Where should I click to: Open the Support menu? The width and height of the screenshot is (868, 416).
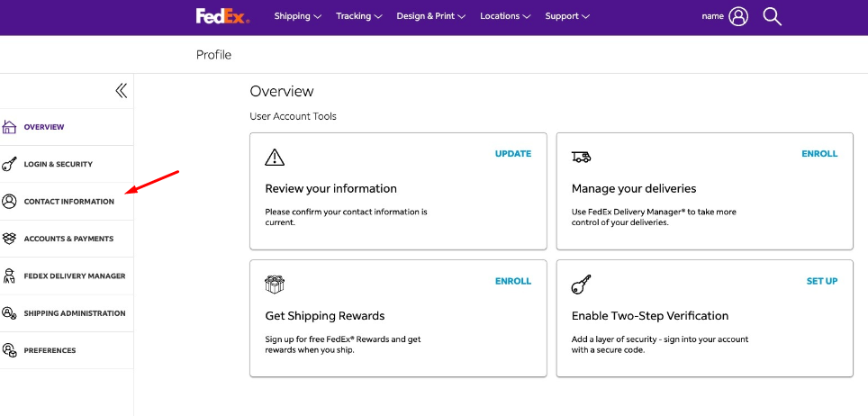567,16
